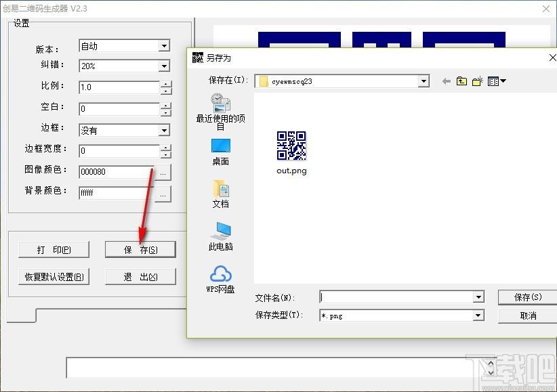Image resolution: width=557 pixels, height=392 pixels.
Task: Decrease the 空白 margin value
Action: (166, 112)
